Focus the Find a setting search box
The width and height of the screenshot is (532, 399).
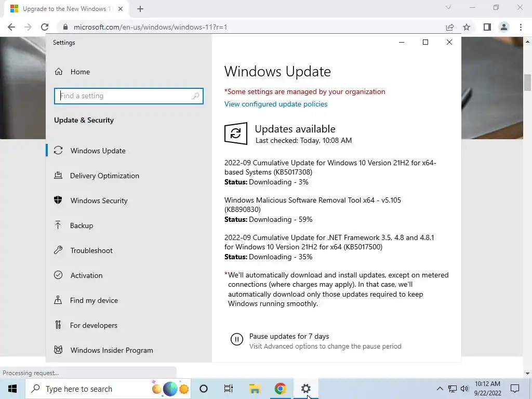point(129,96)
